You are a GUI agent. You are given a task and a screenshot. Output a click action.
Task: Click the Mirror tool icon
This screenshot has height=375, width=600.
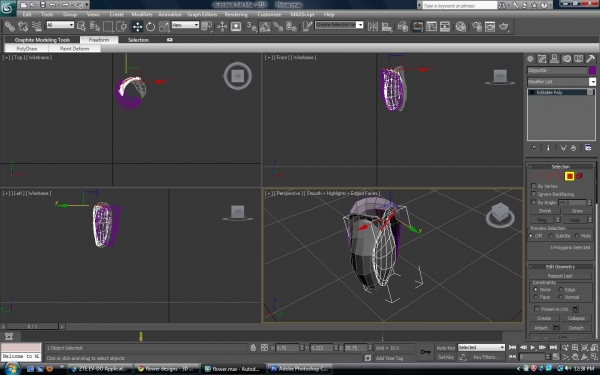click(373, 26)
